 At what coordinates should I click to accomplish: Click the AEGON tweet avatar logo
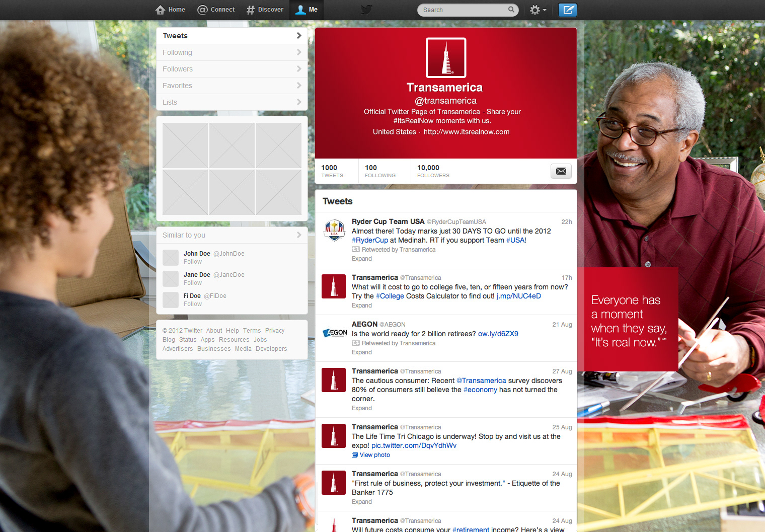[x=334, y=333]
